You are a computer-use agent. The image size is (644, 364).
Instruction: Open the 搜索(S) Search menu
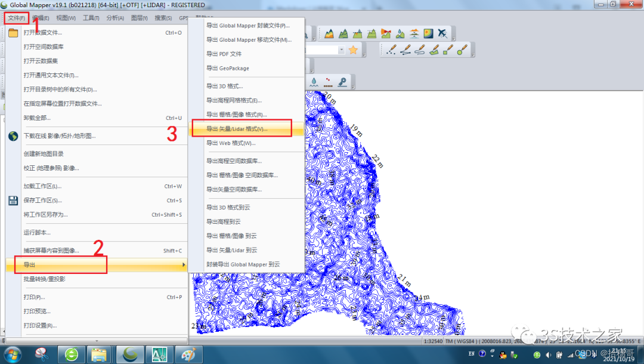pyautogui.click(x=163, y=18)
